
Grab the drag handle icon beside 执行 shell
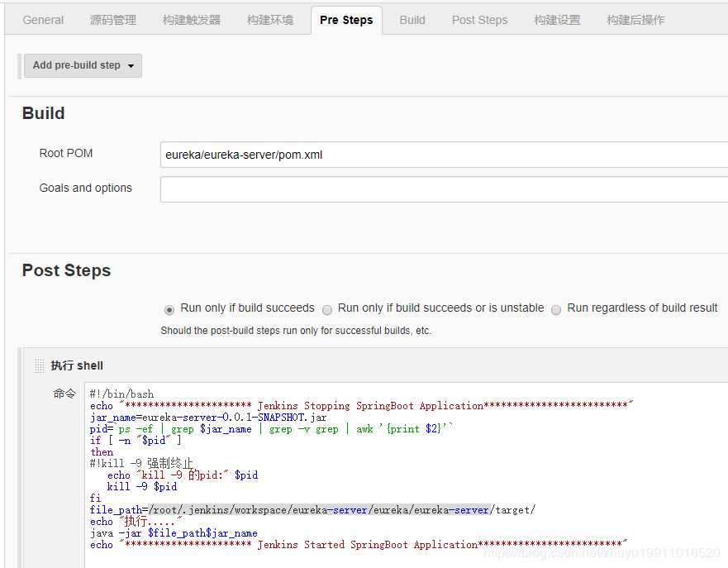pyautogui.click(x=38, y=365)
